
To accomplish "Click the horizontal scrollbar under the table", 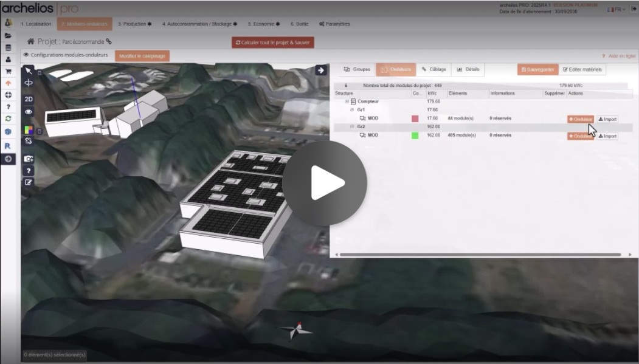I will (x=479, y=255).
